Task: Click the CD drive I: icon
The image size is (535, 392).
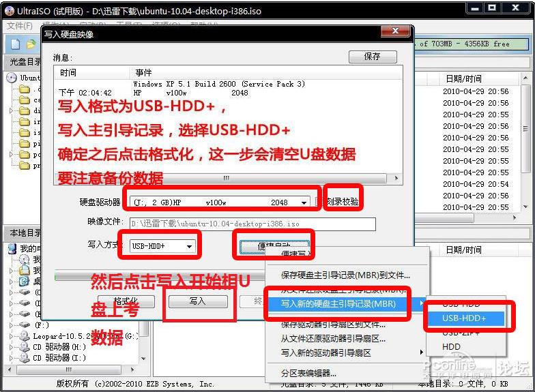Action: click(x=25, y=358)
